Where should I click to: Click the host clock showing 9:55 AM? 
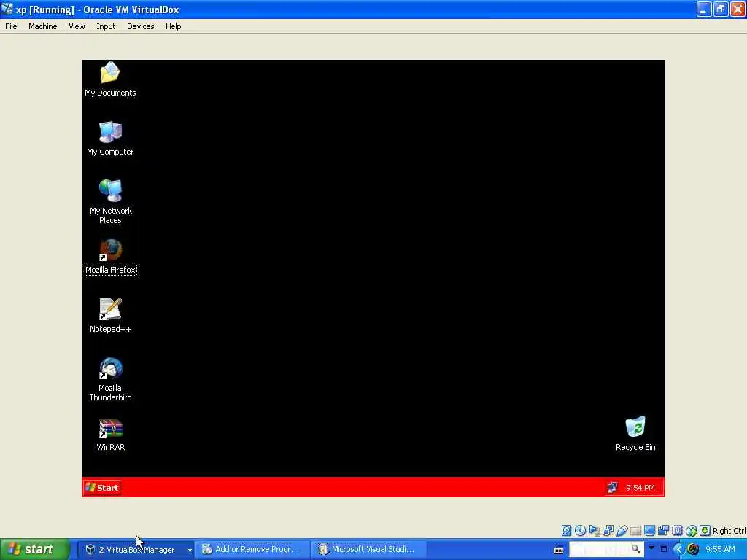pos(720,549)
